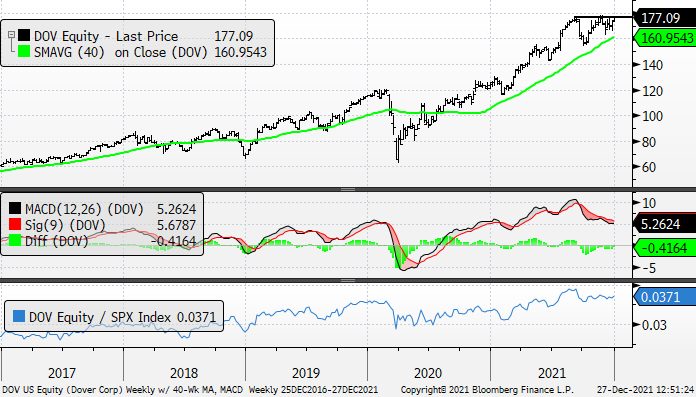Select the Diff (DOV) legend label

point(56,241)
